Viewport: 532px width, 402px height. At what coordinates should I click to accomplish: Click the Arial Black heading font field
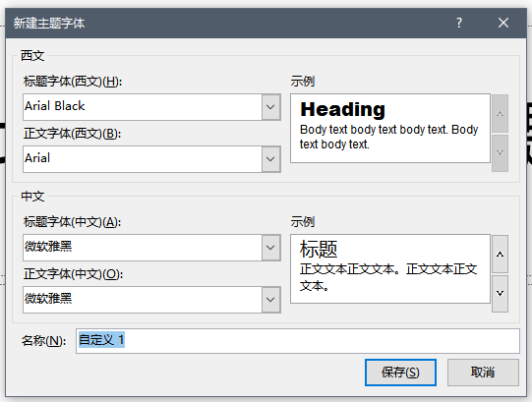(x=143, y=107)
